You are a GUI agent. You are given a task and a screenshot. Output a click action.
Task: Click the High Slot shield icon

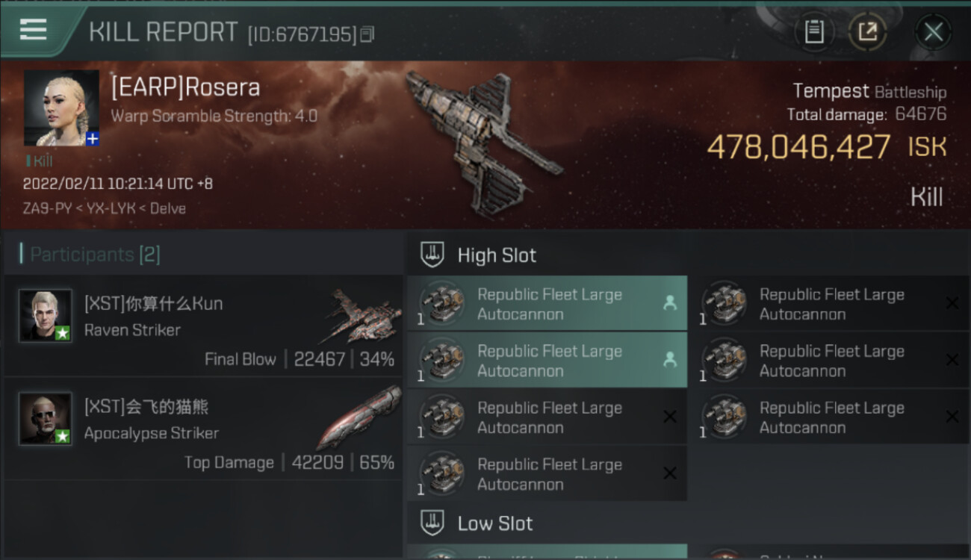[x=433, y=255]
